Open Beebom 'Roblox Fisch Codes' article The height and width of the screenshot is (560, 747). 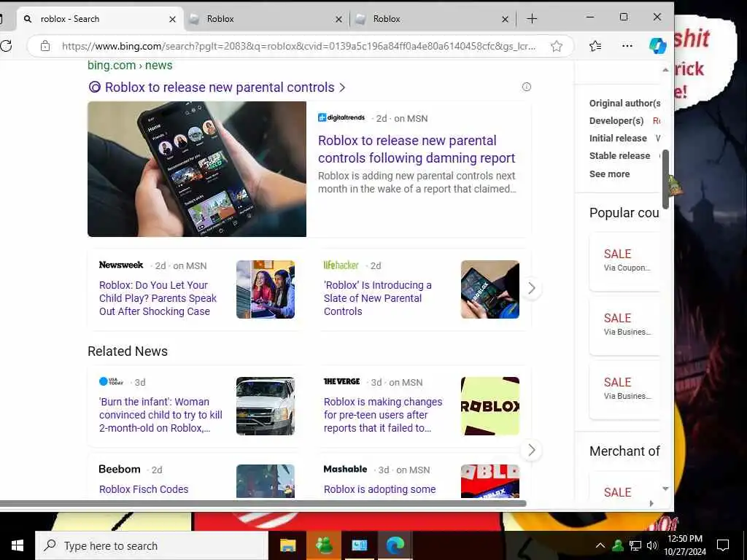(x=144, y=489)
